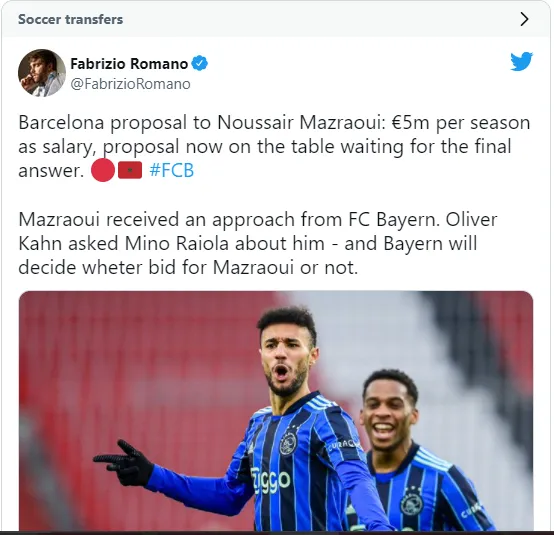Click the Ajax crest on front jersey
Screen dimensions: 554x535
[x=288, y=443]
